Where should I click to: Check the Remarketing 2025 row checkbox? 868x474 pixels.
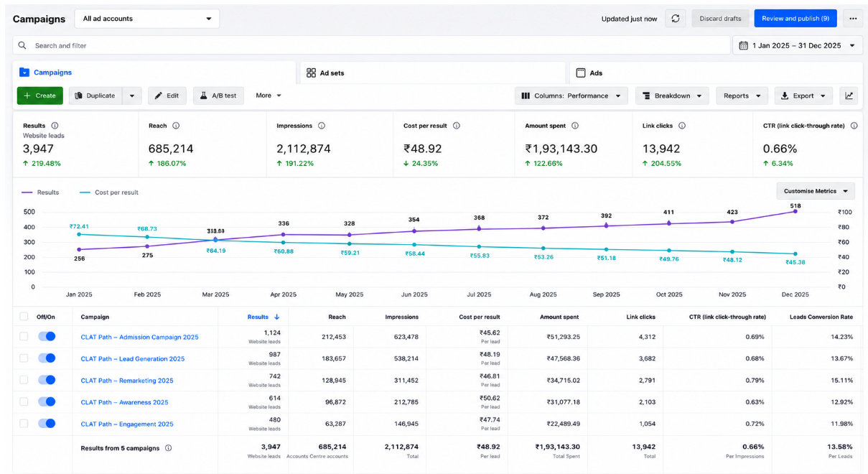click(x=24, y=380)
